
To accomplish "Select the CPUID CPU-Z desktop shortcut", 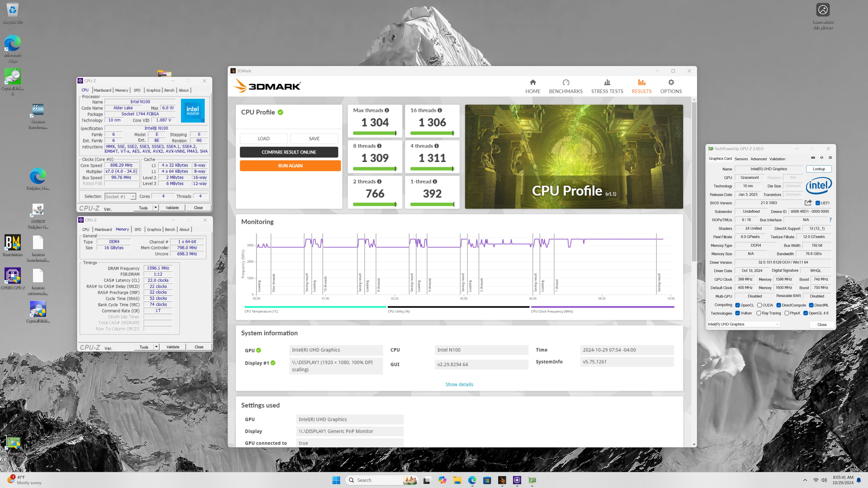I will (12, 278).
